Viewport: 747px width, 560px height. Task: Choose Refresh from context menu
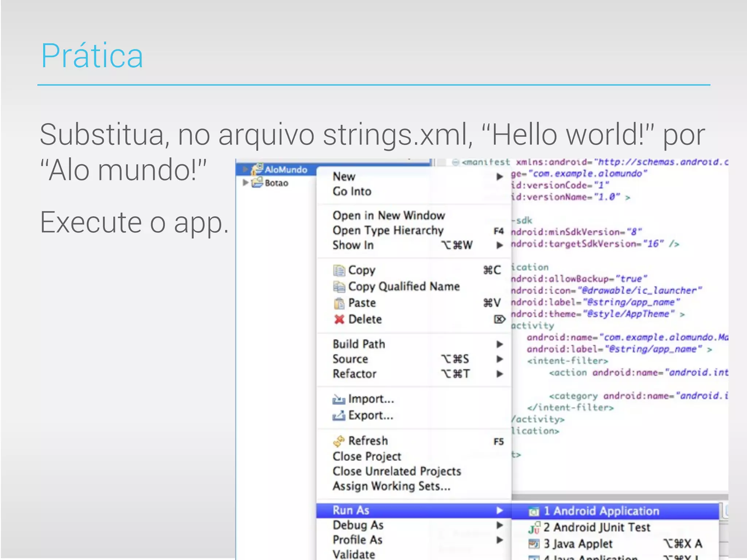[414, 441]
